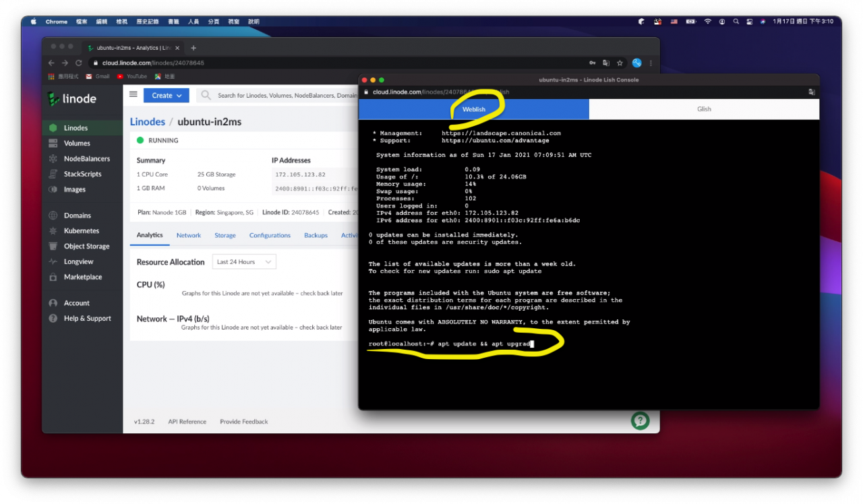Screen dimensions: 863x504
Task: Close the ubuntu-in2ms Analytics tab
Action: (x=177, y=48)
